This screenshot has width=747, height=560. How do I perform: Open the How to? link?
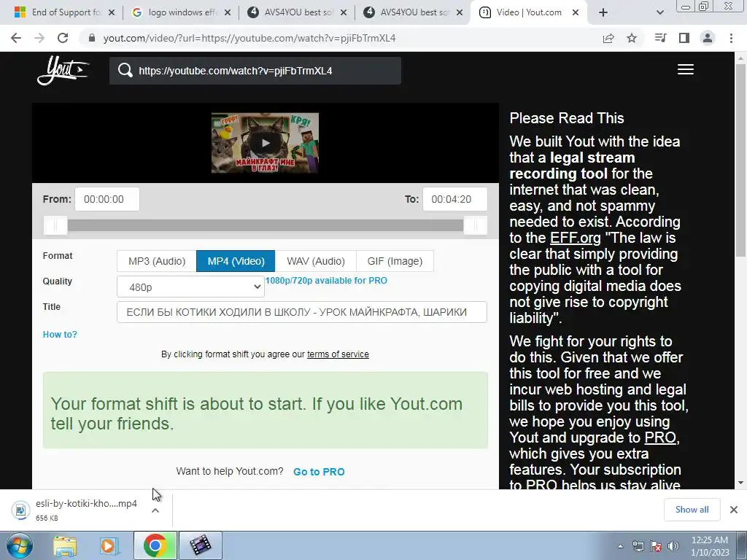coord(60,334)
